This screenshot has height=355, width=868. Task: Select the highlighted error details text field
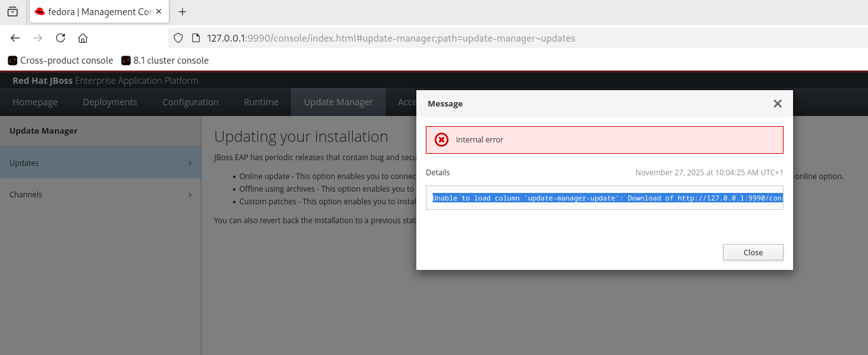point(605,197)
